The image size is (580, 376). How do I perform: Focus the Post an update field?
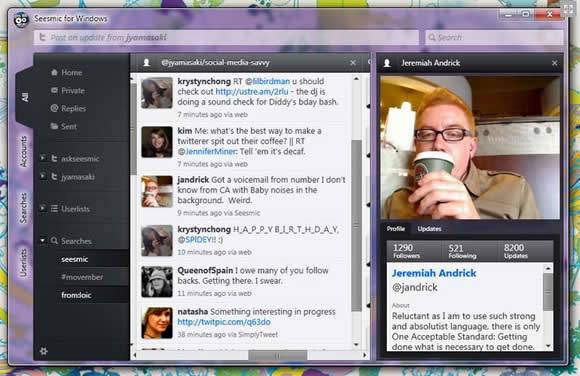click(226, 37)
